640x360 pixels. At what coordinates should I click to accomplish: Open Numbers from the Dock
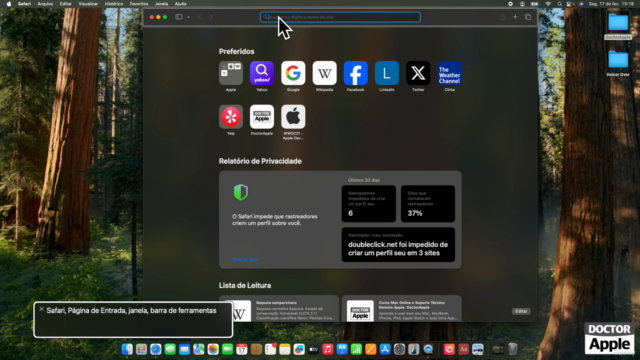coord(356,349)
